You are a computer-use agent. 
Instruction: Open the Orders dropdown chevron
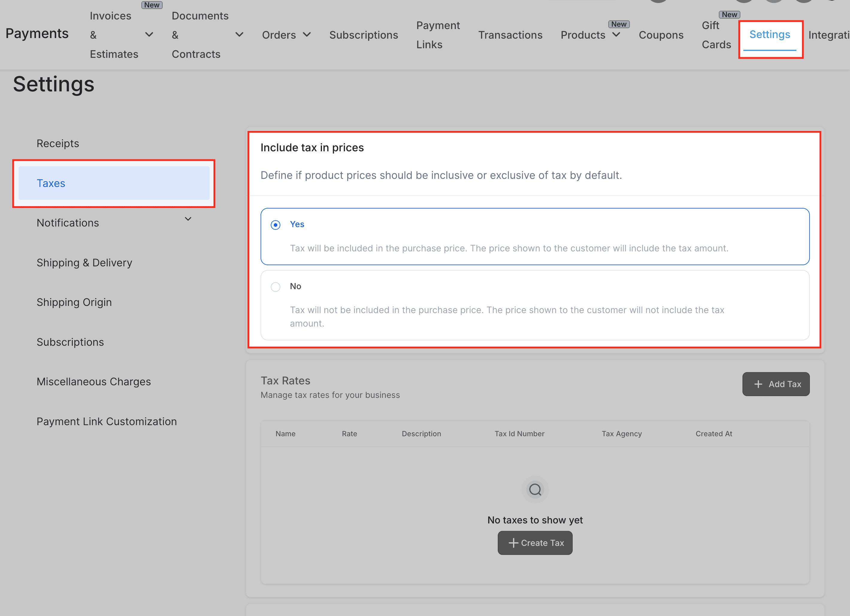307,35
